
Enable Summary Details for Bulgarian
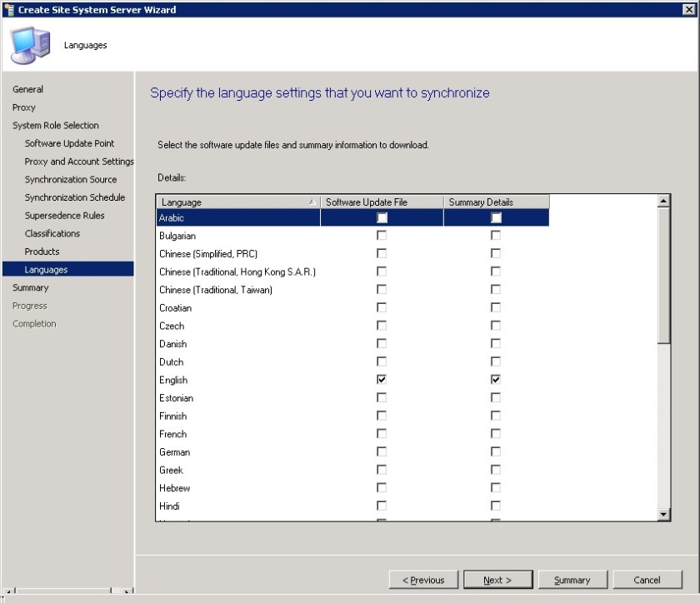(x=496, y=236)
